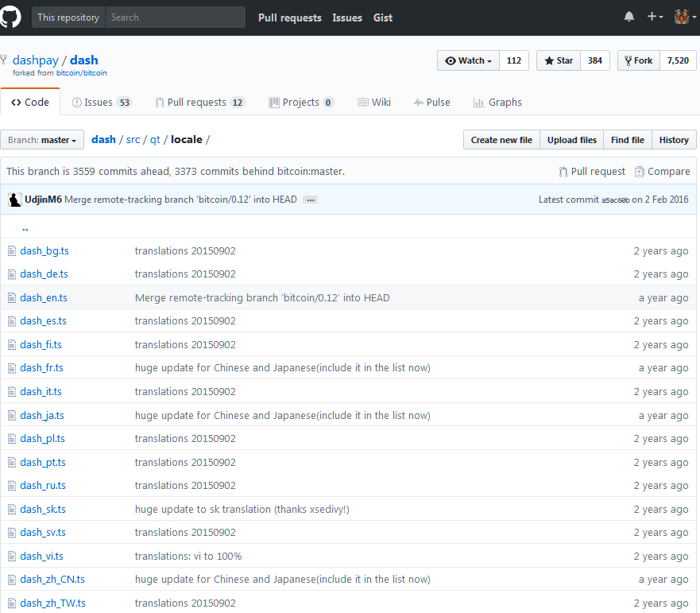Click Create new file button

tap(501, 140)
